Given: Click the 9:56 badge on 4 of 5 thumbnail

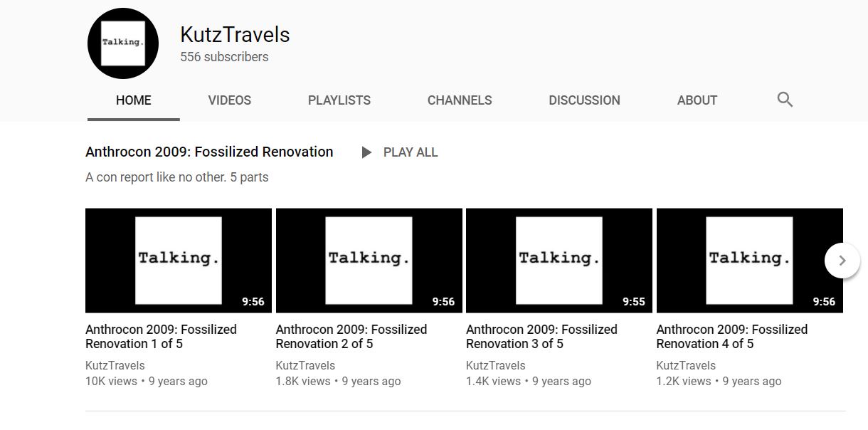Looking at the screenshot, I should (x=824, y=302).
